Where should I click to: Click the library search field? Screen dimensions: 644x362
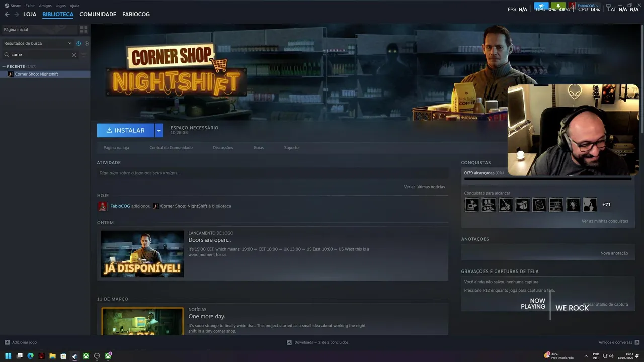(41, 55)
